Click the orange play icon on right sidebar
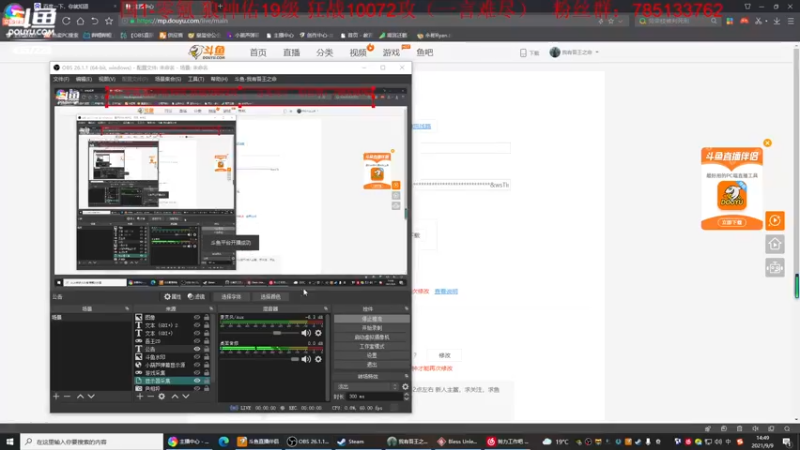The height and width of the screenshot is (450, 800). [774, 221]
